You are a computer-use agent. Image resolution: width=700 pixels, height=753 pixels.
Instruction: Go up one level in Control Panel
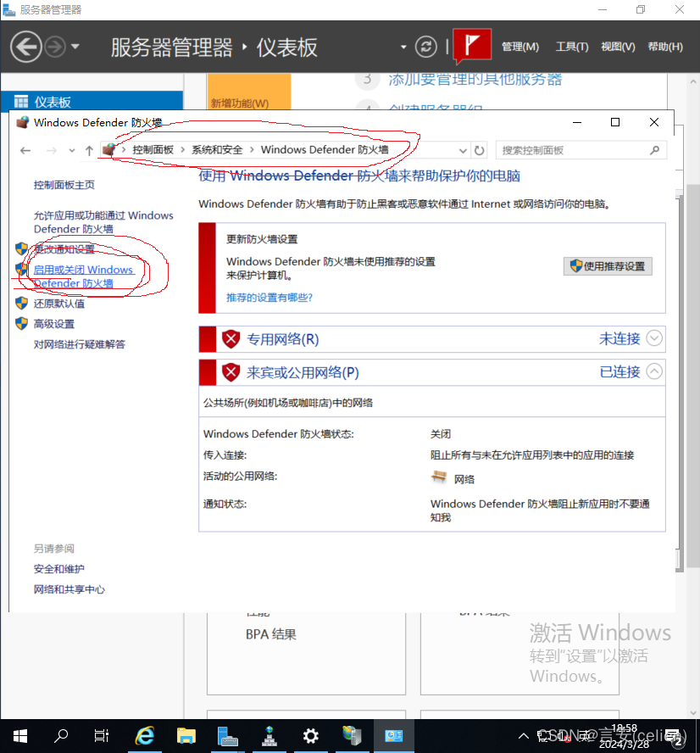[x=89, y=151]
